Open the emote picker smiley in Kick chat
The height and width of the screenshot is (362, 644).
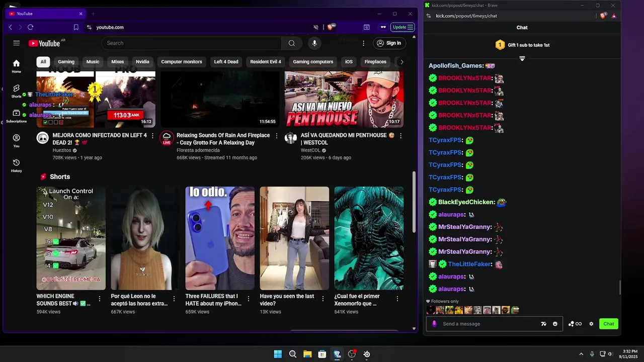[x=555, y=324]
